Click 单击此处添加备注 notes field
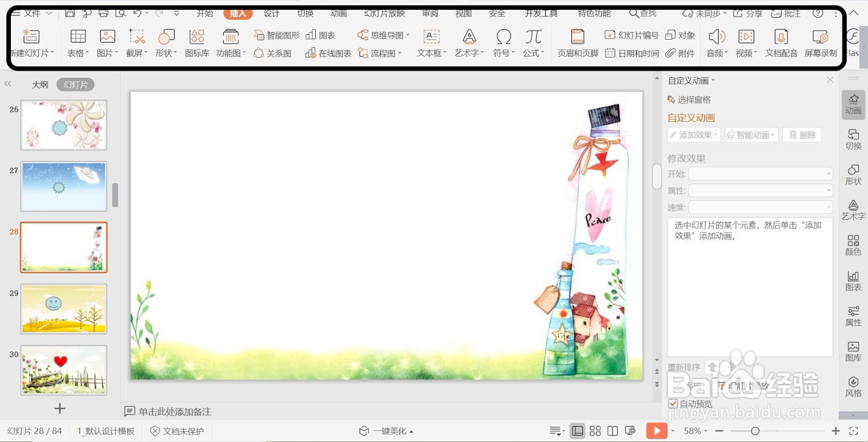 pyautogui.click(x=175, y=412)
